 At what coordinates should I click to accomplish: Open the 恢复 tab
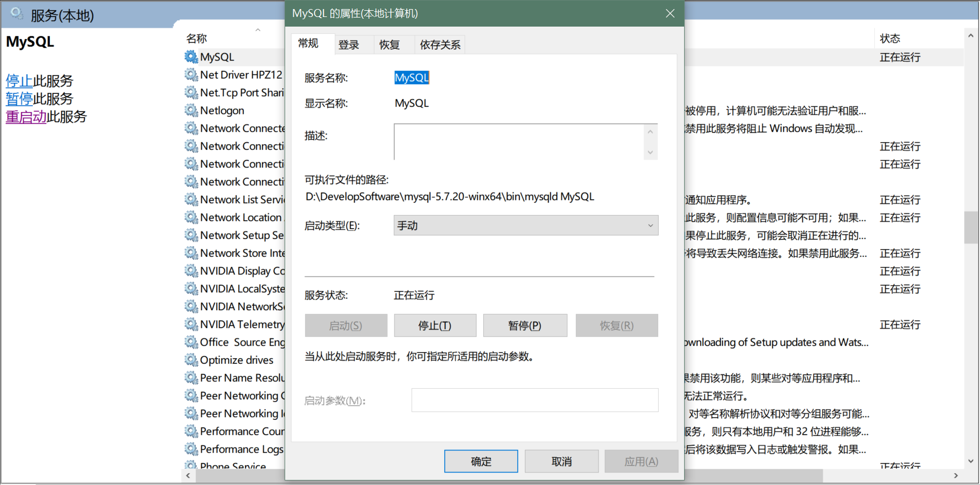pos(389,45)
